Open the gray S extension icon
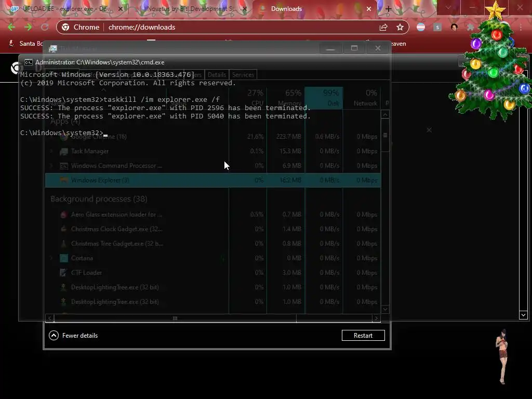Screen dimensions: 532x399 pyautogui.click(x=437, y=27)
